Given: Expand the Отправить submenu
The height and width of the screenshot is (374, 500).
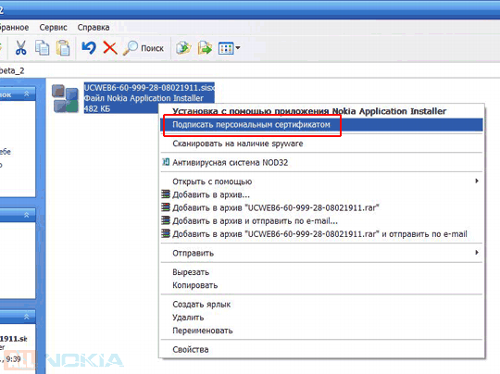Looking at the screenshot, I should 322,253.
